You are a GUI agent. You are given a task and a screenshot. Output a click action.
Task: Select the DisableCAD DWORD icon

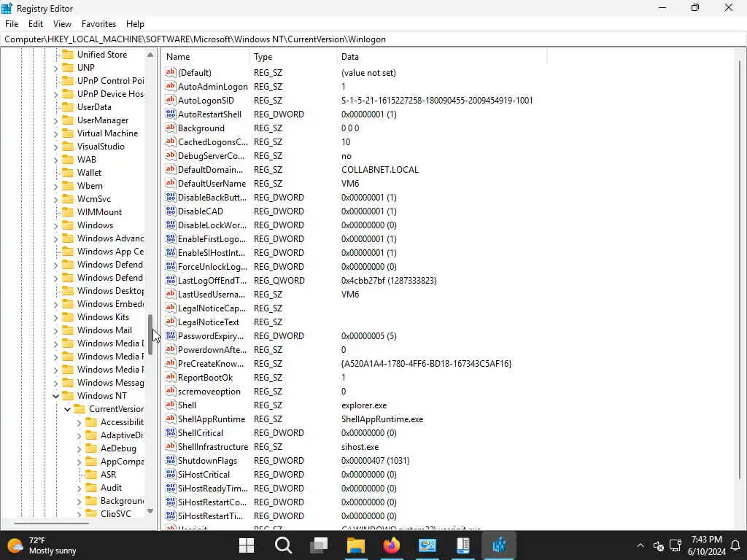pos(171,211)
